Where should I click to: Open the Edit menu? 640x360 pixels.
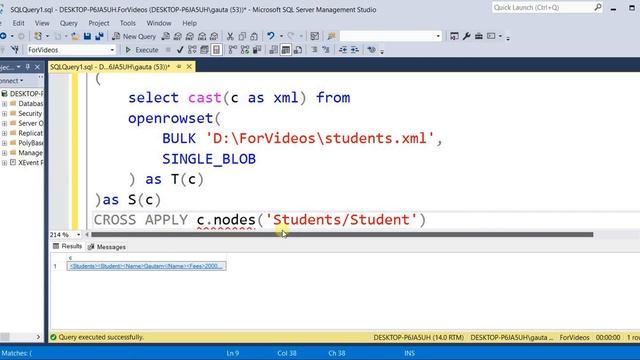(x=18, y=23)
